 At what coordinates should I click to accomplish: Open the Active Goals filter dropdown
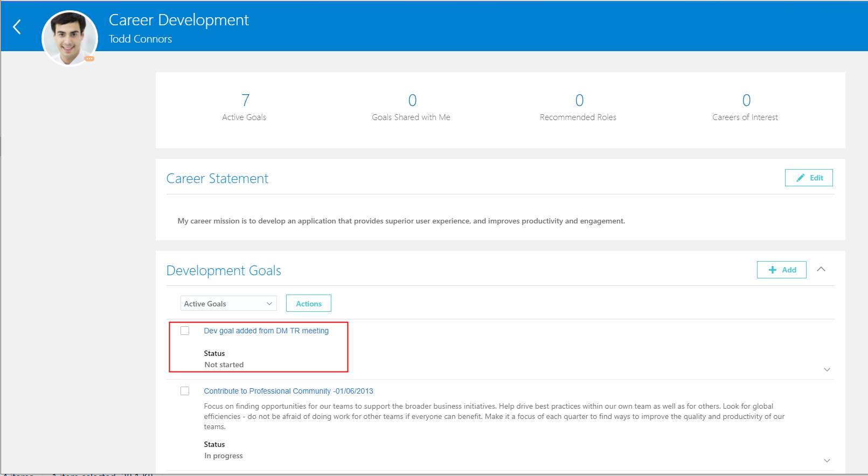[228, 304]
